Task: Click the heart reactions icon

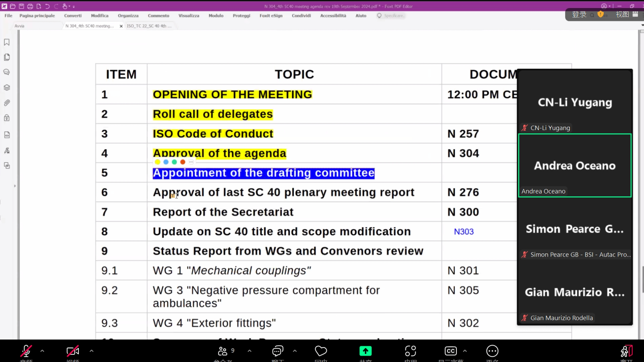Action: [321, 351]
